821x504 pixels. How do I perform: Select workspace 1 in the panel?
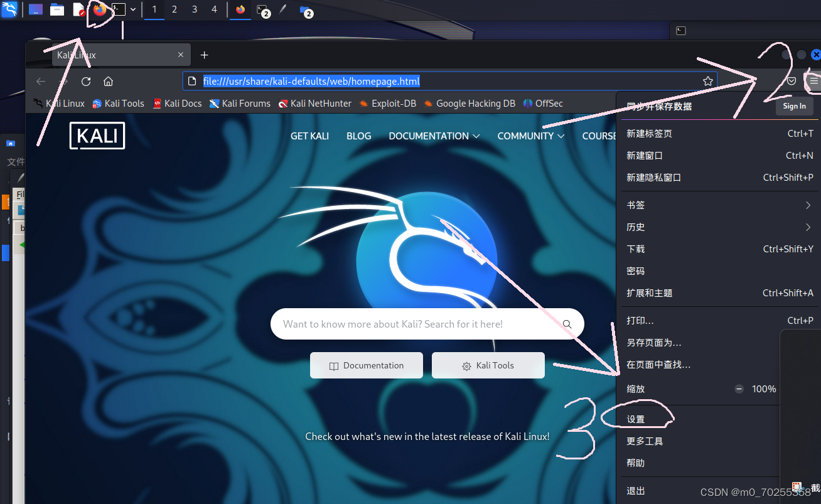(154, 9)
